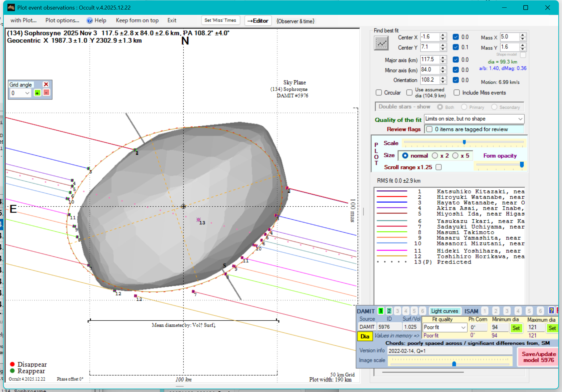562x392 pixels.
Task: Click the blue question mark help icon
Action: (551, 311)
